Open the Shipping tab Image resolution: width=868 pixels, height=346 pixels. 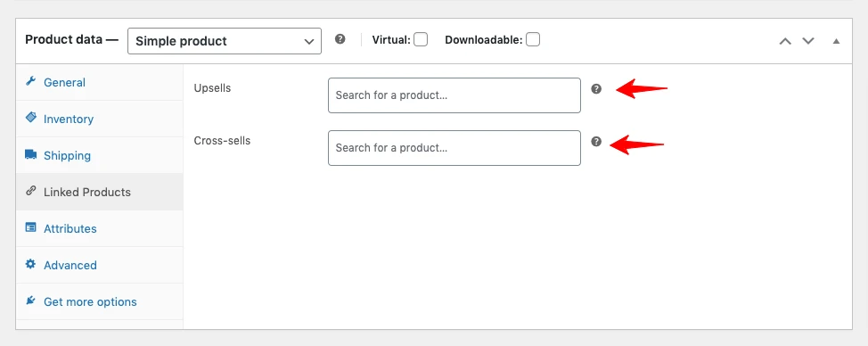tap(100, 155)
